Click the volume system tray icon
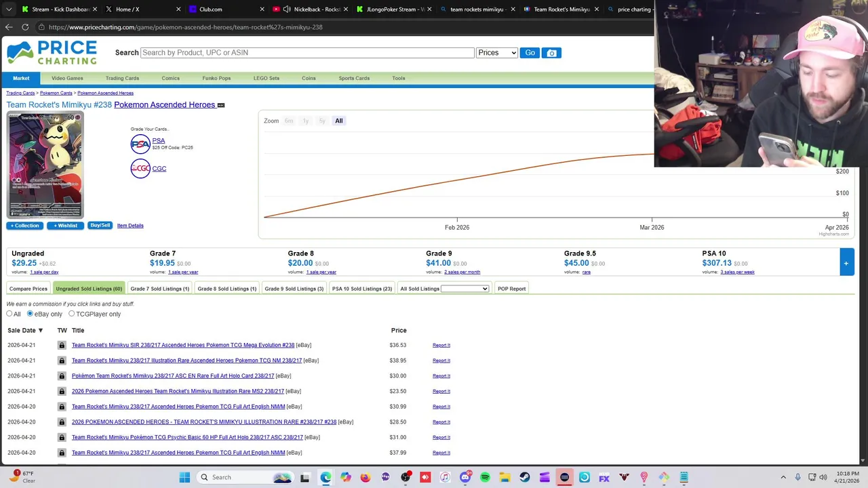Screen dimensions: 868x488 pyautogui.click(x=823, y=477)
